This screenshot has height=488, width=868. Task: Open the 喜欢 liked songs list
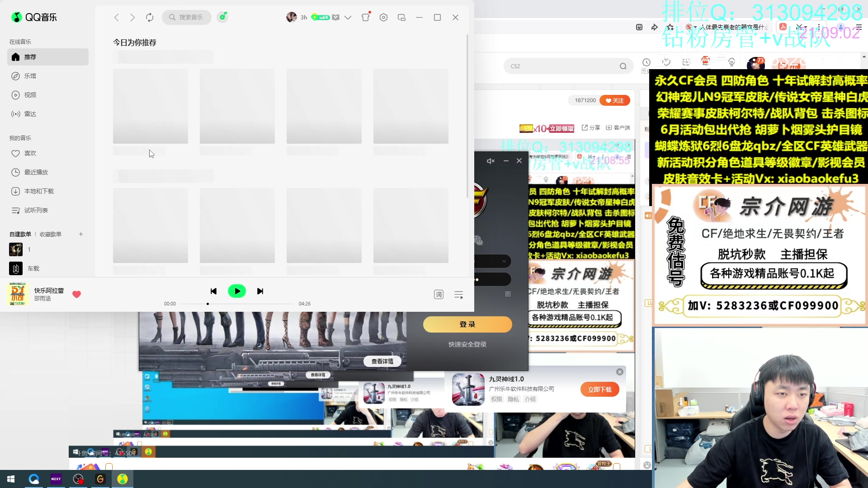coord(47,153)
